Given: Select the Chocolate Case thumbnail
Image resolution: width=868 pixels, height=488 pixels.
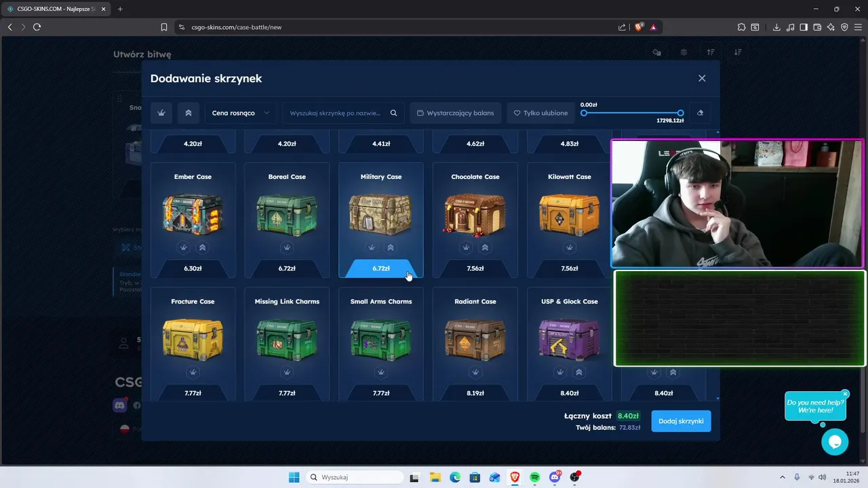Looking at the screenshot, I should (x=475, y=214).
